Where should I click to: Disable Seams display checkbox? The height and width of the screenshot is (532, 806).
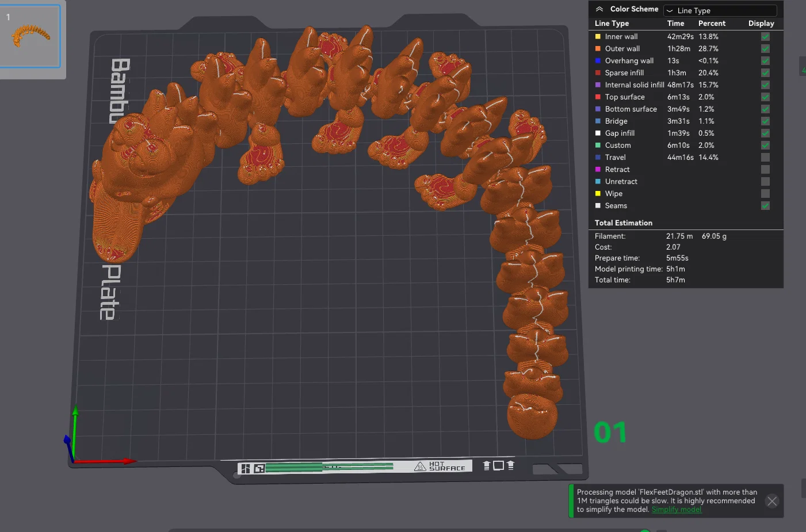[765, 206]
